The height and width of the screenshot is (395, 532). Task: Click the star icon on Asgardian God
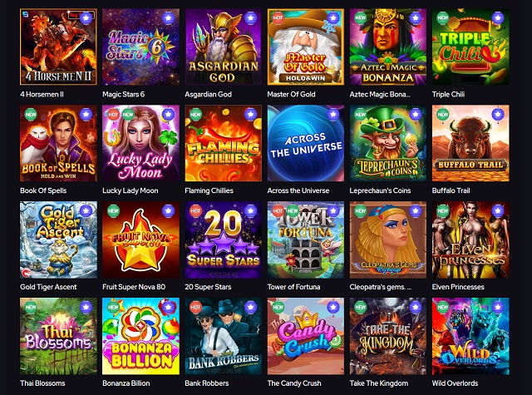[x=250, y=17]
